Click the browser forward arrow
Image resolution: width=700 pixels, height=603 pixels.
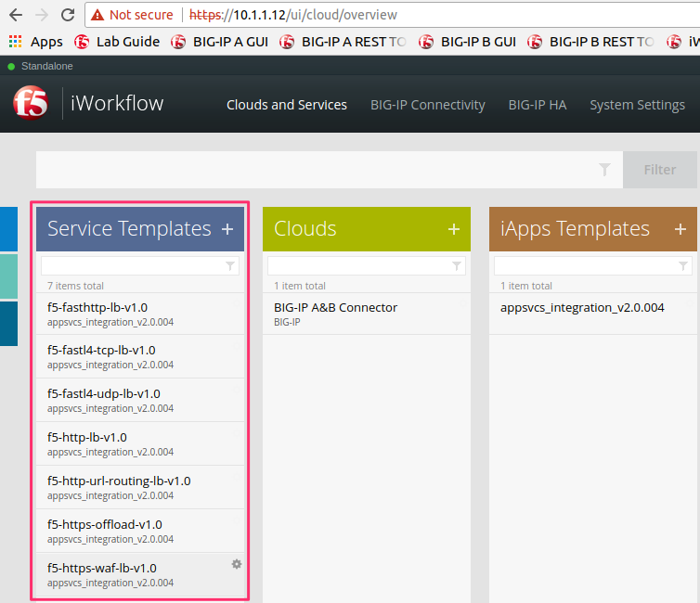pyautogui.click(x=42, y=15)
